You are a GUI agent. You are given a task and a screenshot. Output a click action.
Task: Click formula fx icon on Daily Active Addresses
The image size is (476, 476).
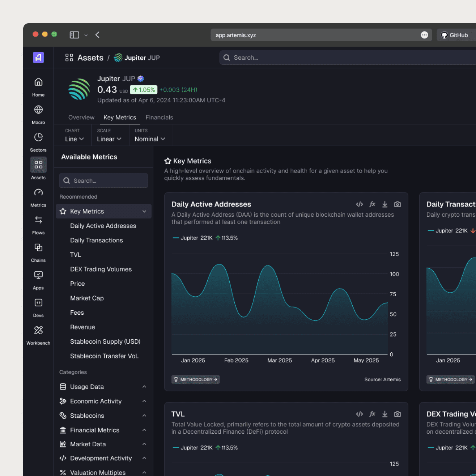(x=372, y=204)
